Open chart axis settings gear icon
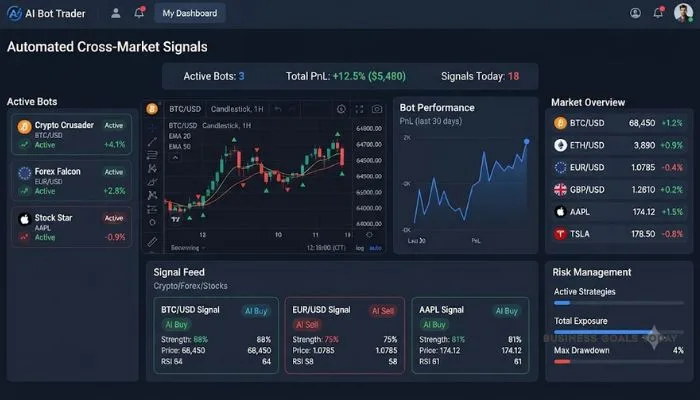Viewport: 700px width, 400px height. point(369,235)
